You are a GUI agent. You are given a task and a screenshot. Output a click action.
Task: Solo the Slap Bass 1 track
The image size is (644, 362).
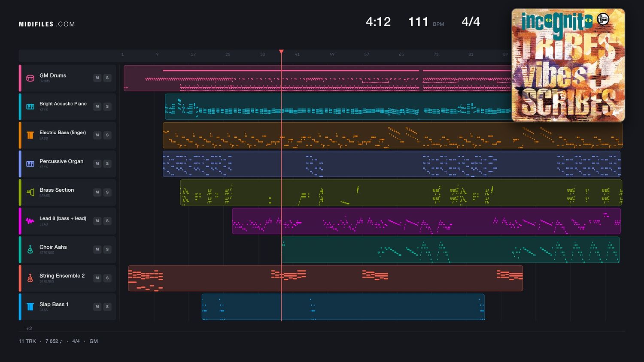pyautogui.click(x=107, y=307)
